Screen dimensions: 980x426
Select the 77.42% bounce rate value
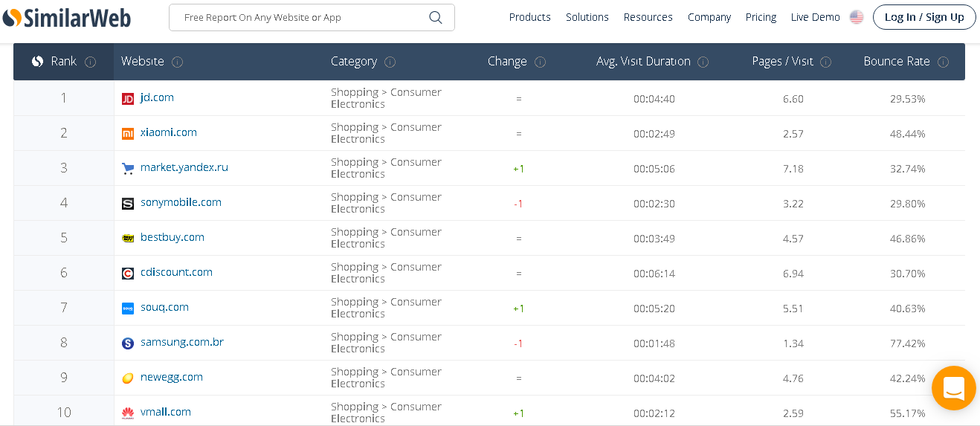pyautogui.click(x=907, y=343)
